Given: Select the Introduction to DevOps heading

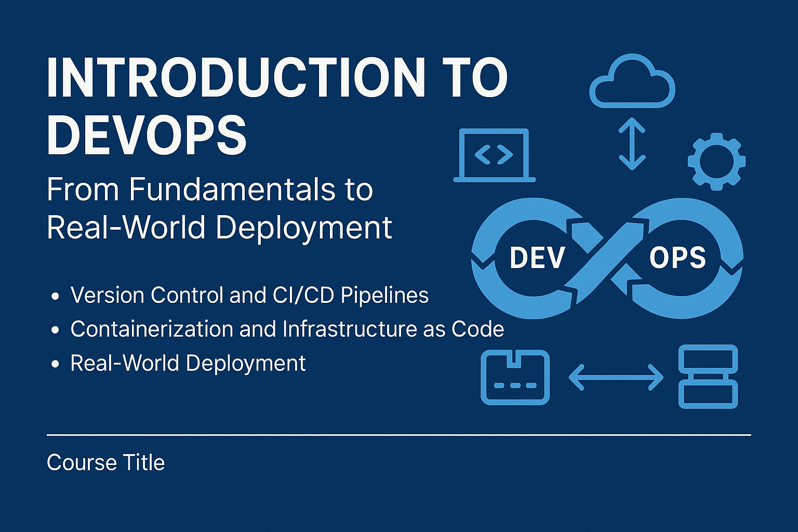Looking at the screenshot, I should pyautogui.click(x=277, y=106).
